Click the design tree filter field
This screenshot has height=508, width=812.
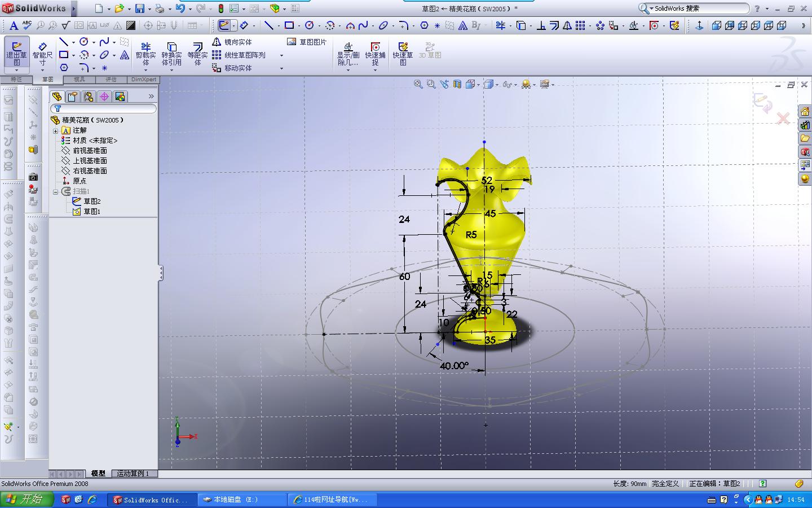click(103, 108)
